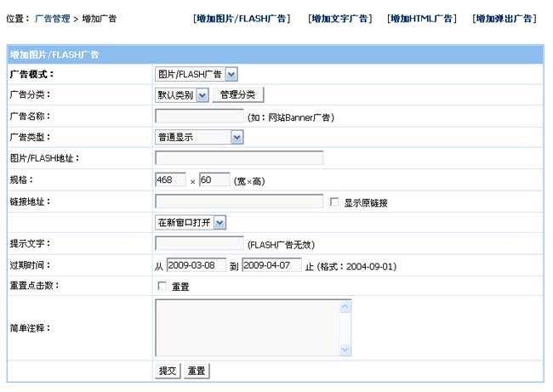Open the 广告类型 普通显示 dropdown

pyautogui.click(x=199, y=137)
